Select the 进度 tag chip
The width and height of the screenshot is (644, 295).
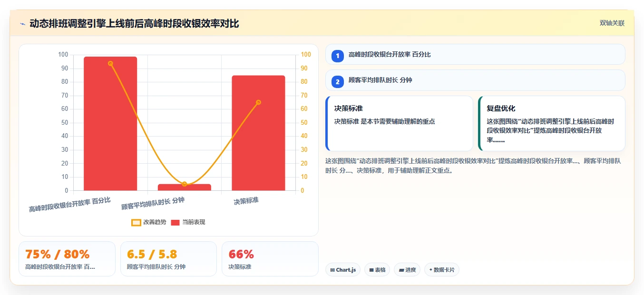coord(407,270)
